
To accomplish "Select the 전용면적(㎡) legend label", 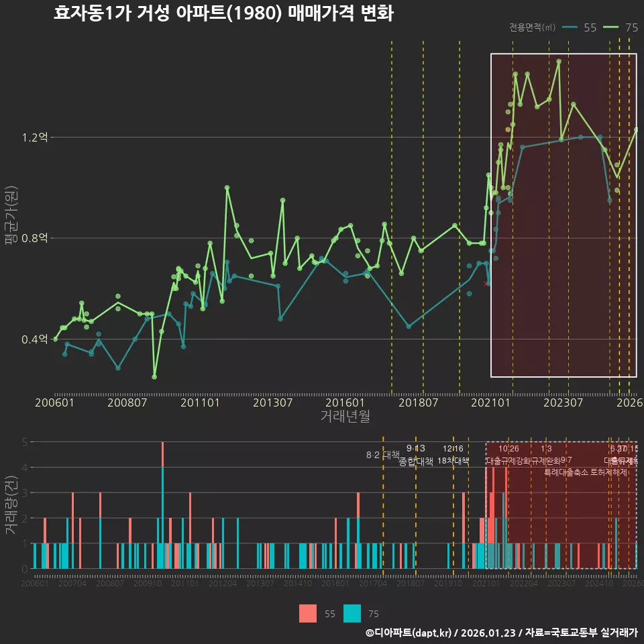I will tap(532, 28).
